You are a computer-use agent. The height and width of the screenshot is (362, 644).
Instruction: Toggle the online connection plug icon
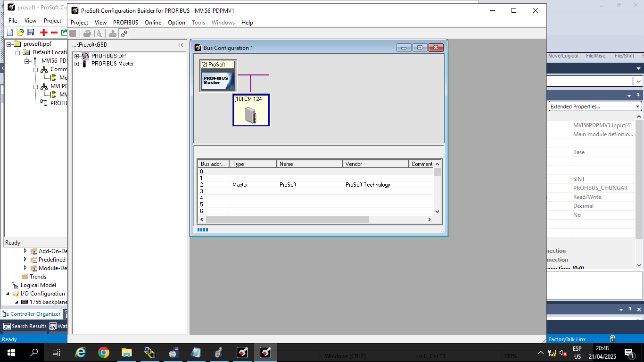tap(124, 33)
